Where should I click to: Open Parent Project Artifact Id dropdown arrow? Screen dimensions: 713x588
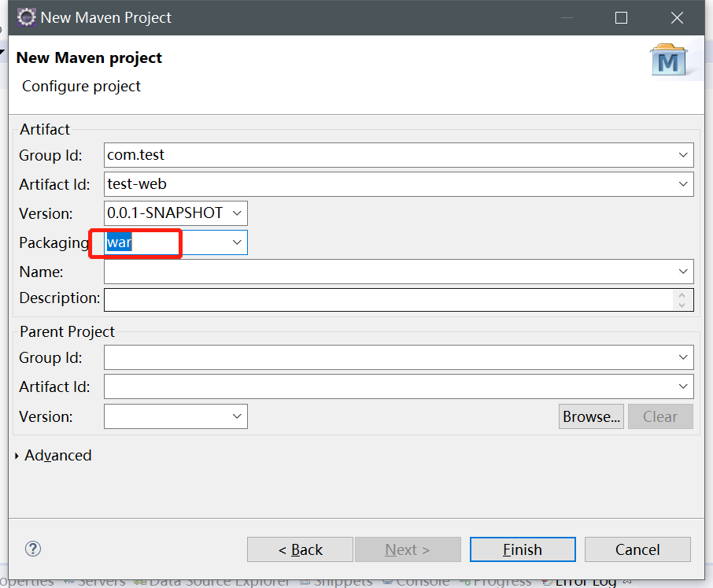coord(683,386)
